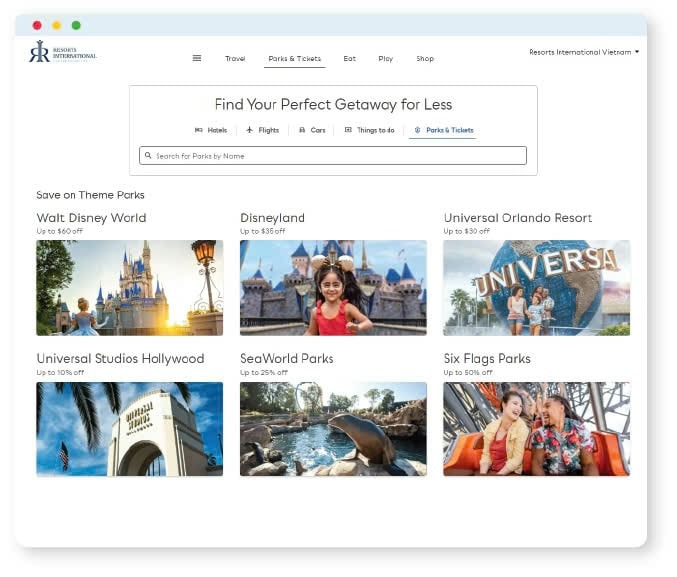Click the 'Up to 10% off' text
This screenshot has height=577, width=677.
pos(60,372)
